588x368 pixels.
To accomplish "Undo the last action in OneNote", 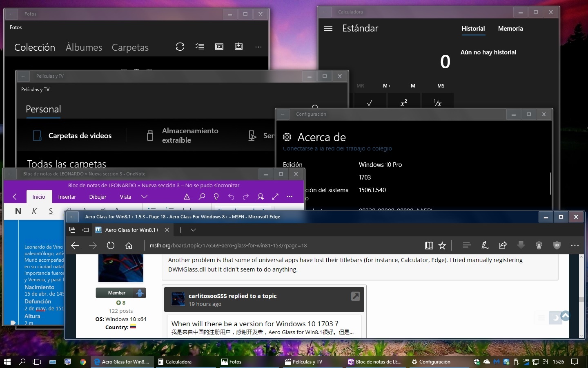I will [231, 197].
